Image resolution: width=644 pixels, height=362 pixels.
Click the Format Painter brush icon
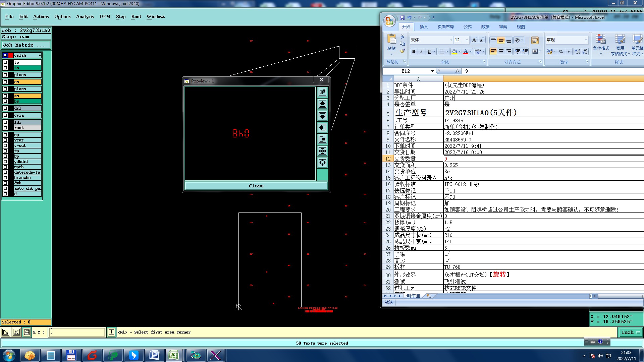[402, 51]
